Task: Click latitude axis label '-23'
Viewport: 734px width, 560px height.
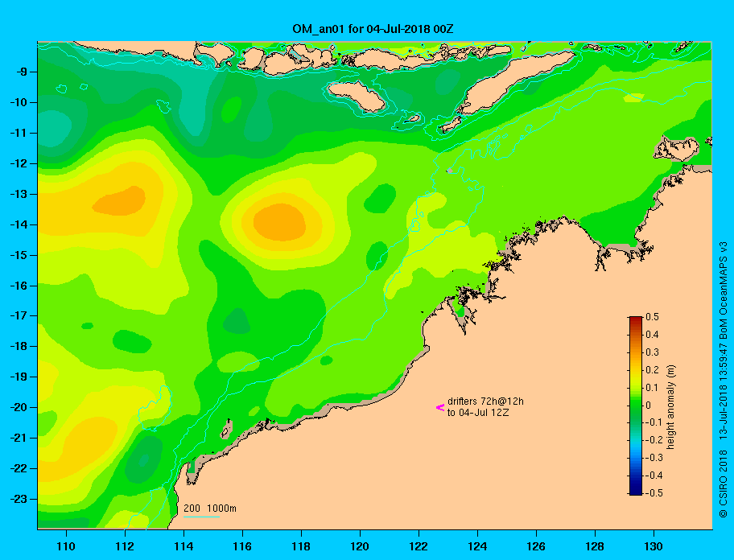Action: 19,499
